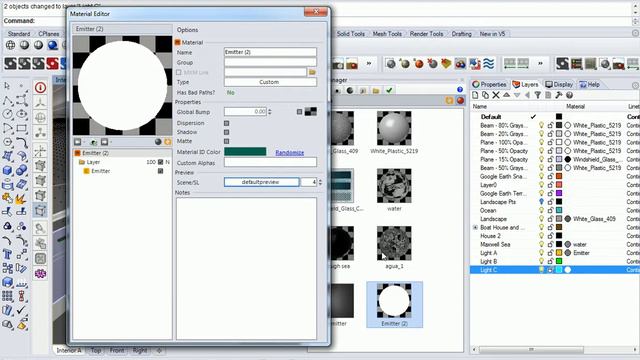
Task: Click the red info circle icon in left toolbar
Action: click(40, 88)
